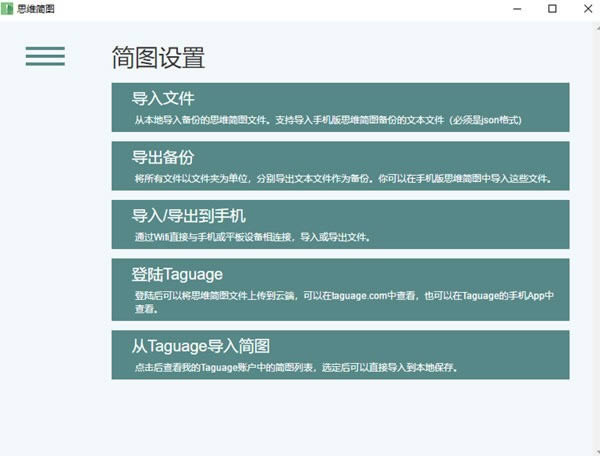Click the 简图设置 page heading
The width and height of the screenshot is (600, 456).
[158, 57]
